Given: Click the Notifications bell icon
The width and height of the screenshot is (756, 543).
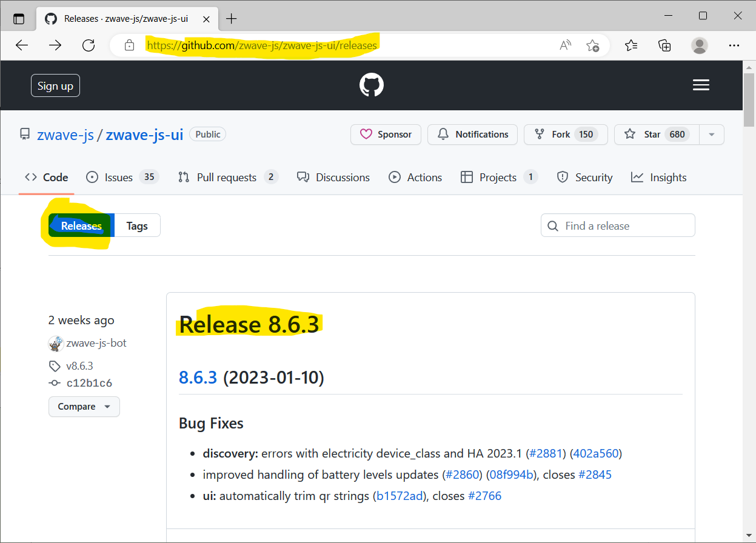Looking at the screenshot, I should [443, 134].
